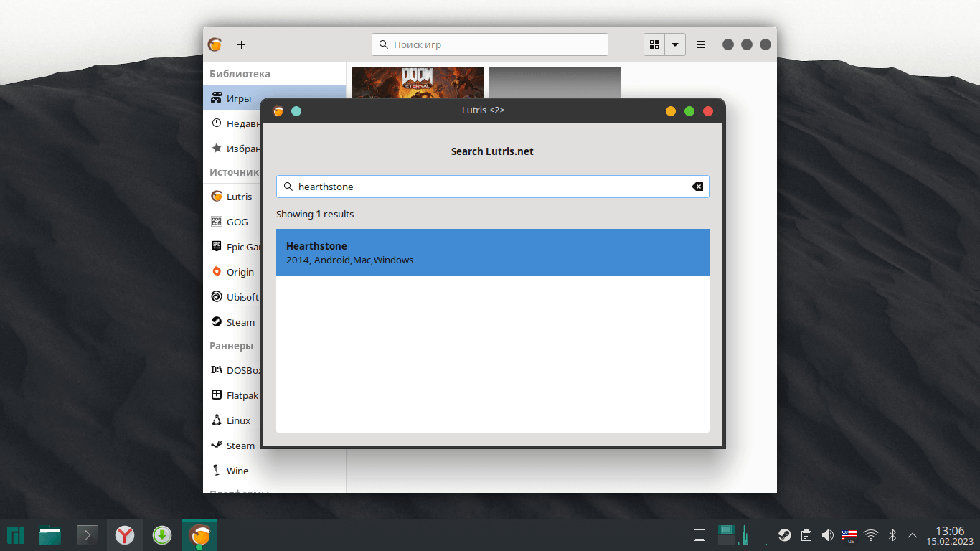Click the Lutris icon in dialog titlebar
The width and height of the screenshot is (980, 551).
pyautogui.click(x=278, y=111)
